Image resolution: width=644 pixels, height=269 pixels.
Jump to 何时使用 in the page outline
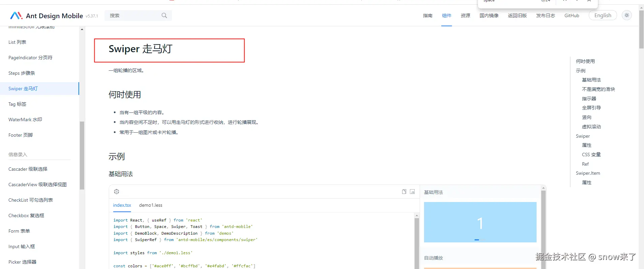pyautogui.click(x=585, y=61)
